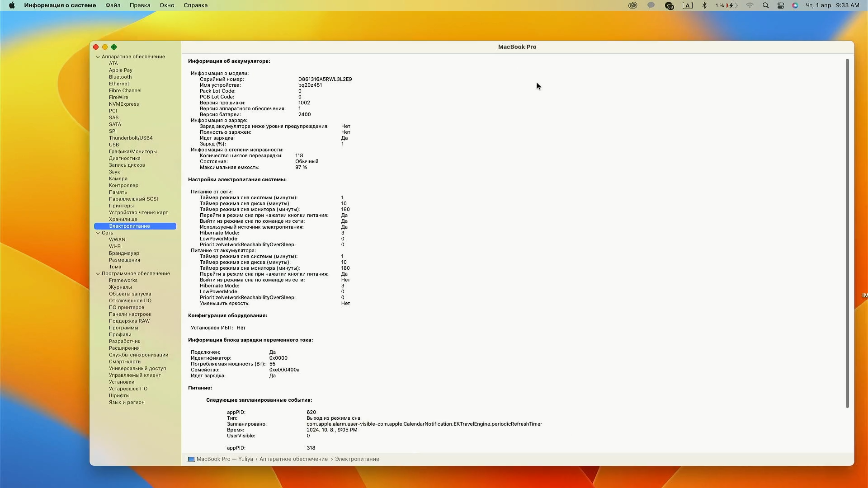The image size is (868, 488).
Task: Select Журналы in the sidebar
Action: 120,287
